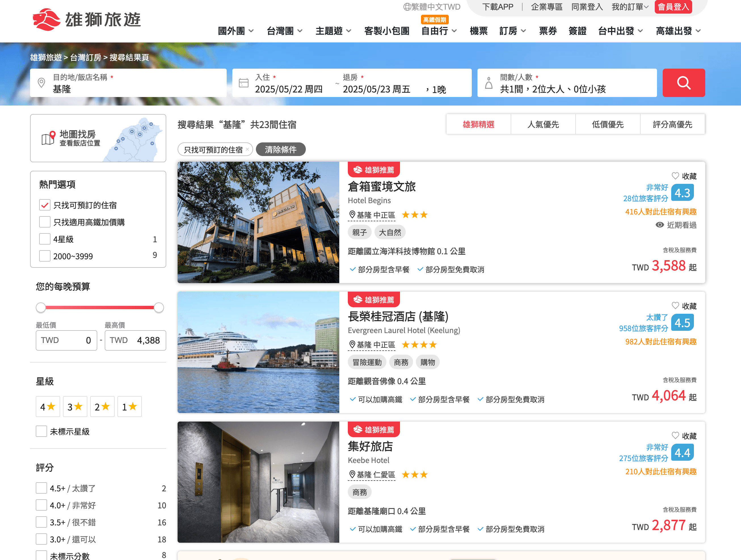The height and width of the screenshot is (560, 741).
Task: Select the 評分高優先 sort tab
Action: click(672, 125)
